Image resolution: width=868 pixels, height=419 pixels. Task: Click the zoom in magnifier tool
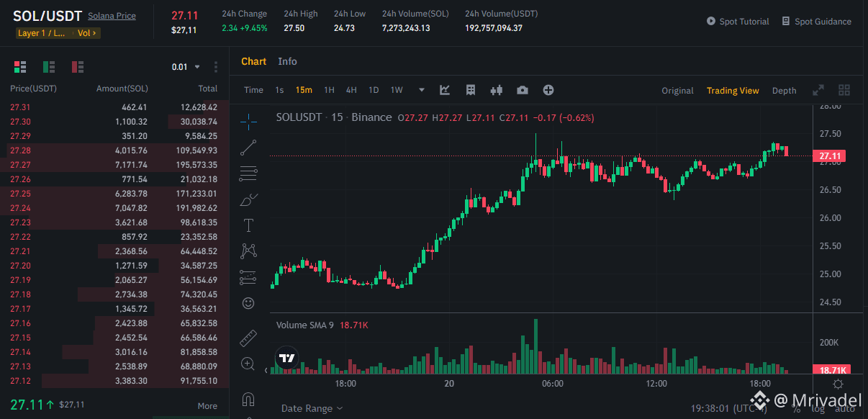(248, 364)
